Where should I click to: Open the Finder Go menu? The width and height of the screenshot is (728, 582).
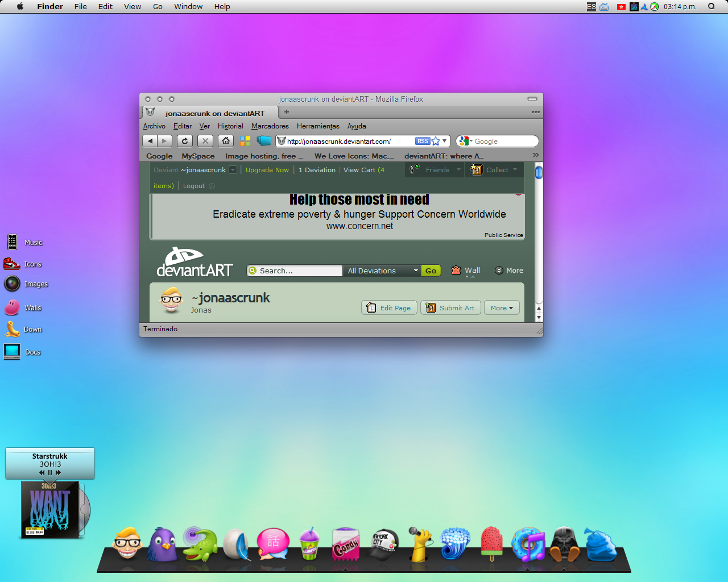click(158, 6)
